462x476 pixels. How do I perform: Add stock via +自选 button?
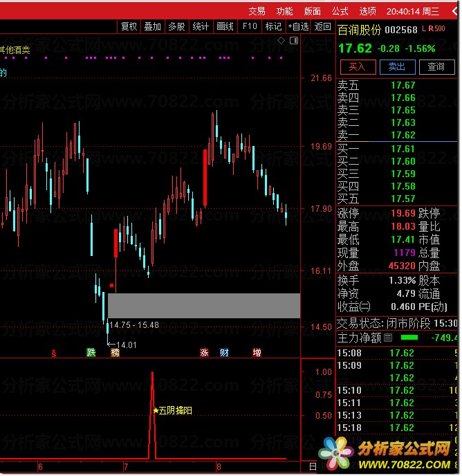(298, 27)
